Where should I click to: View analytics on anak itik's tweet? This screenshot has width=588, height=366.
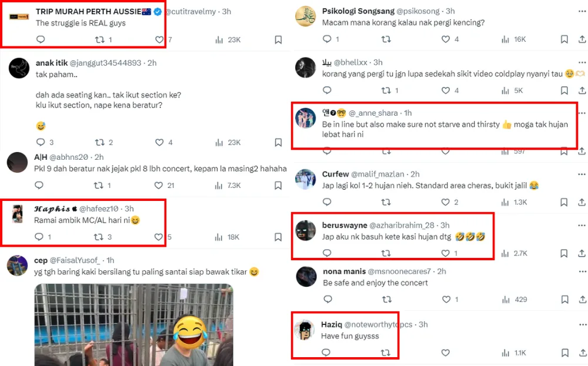click(219, 142)
